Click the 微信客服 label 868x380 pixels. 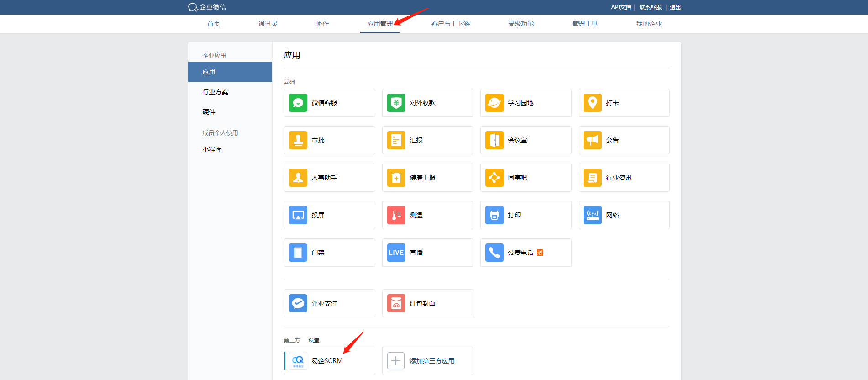click(324, 103)
